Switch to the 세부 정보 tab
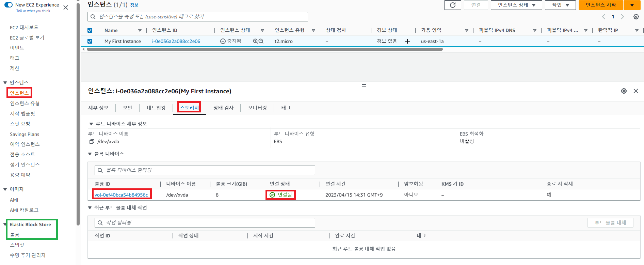 pos(98,108)
